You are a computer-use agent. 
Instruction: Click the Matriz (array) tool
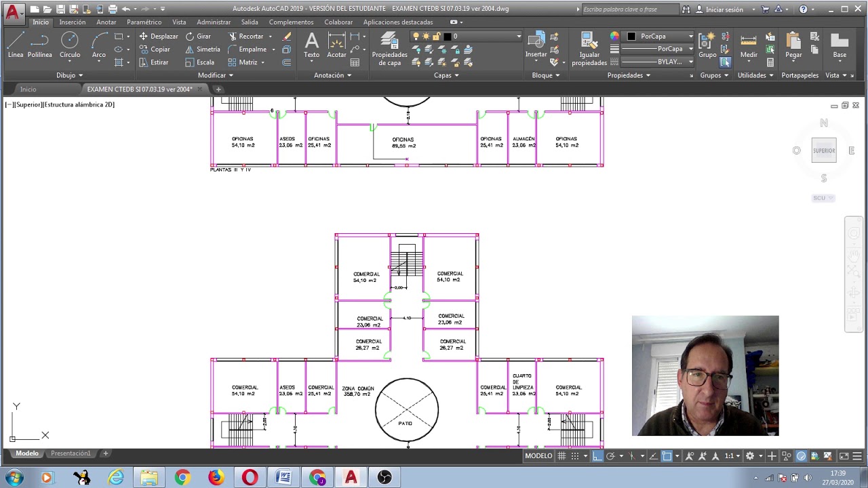243,62
